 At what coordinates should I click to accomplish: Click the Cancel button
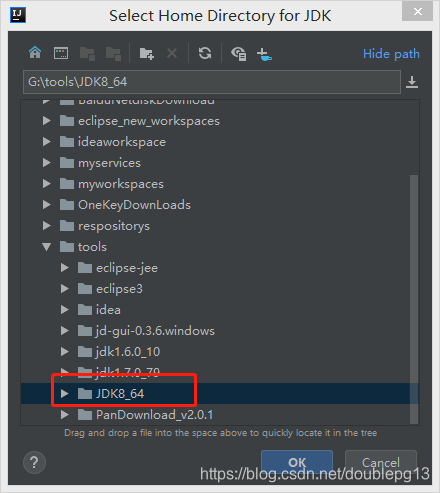click(x=381, y=462)
